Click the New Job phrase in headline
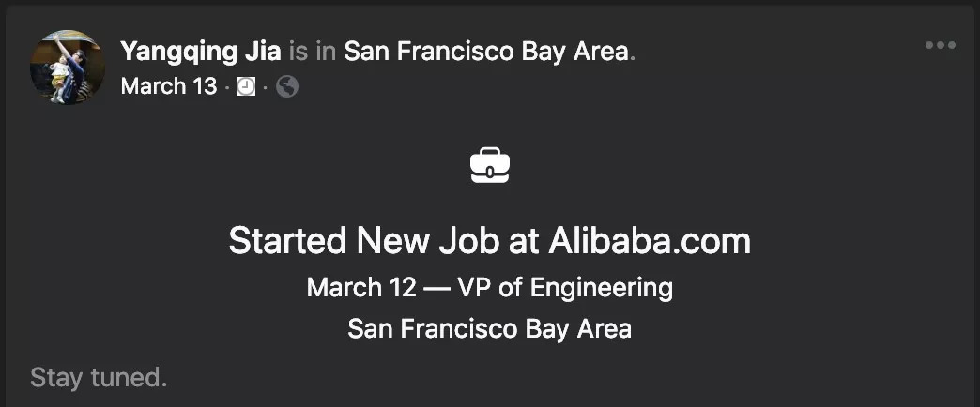The image size is (980, 407). 427,242
